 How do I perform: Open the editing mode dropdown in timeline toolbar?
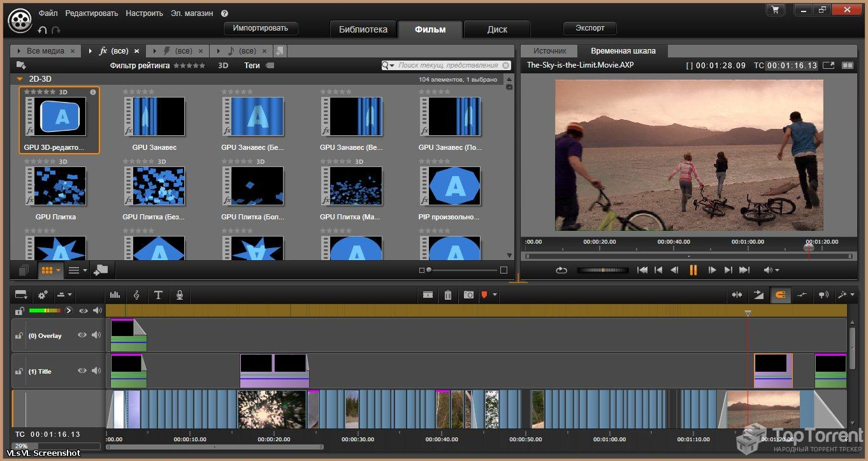point(64,295)
